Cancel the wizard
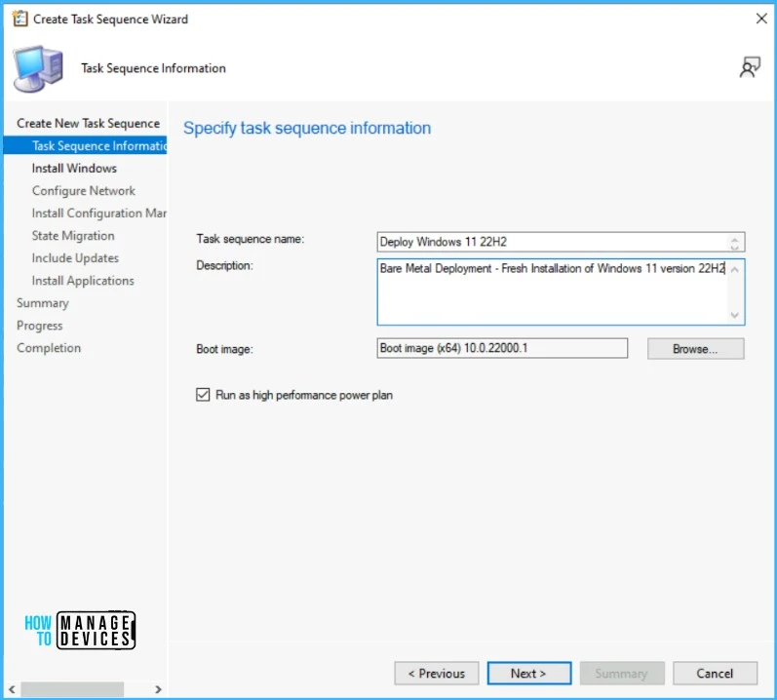The height and width of the screenshot is (700, 777). tap(715, 674)
